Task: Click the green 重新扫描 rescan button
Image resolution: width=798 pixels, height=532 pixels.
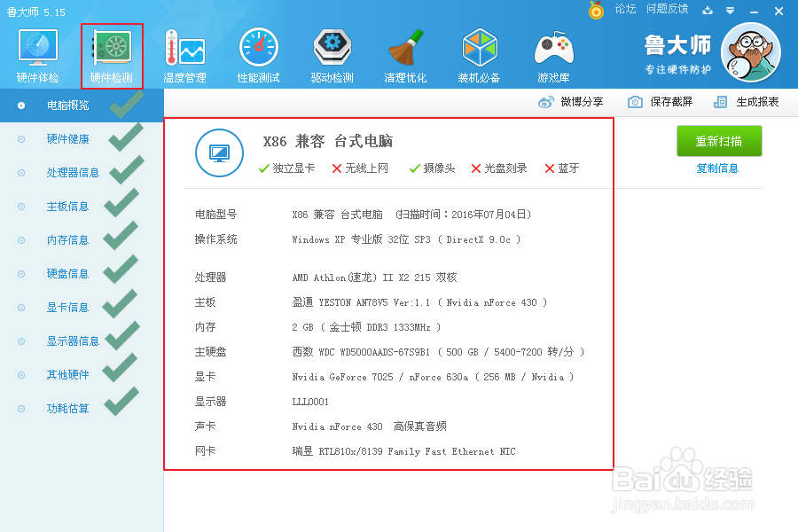Action: [719, 141]
